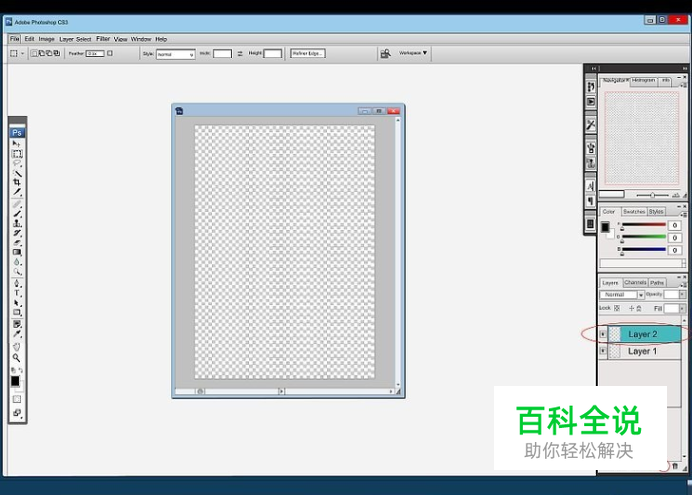The width and height of the screenshot is (692, 495).
Task: Select the Horizontal Type tool
Action: (17, 293)
